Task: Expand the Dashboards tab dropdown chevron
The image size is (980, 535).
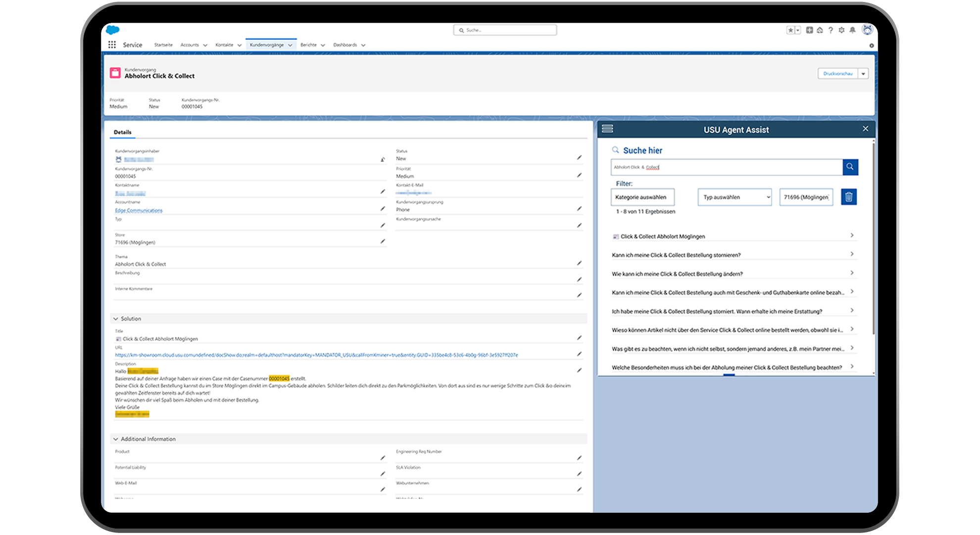Action: pos(363,45)
